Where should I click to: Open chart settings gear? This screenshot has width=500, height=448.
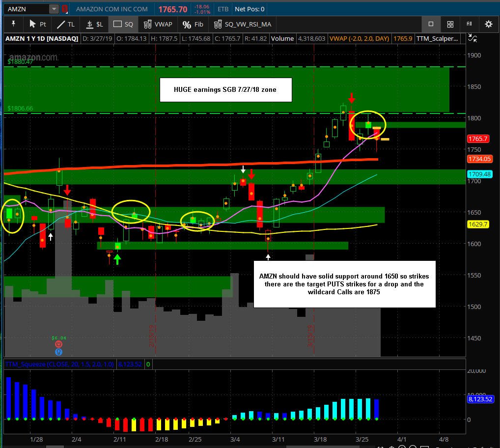pos(489,24)
